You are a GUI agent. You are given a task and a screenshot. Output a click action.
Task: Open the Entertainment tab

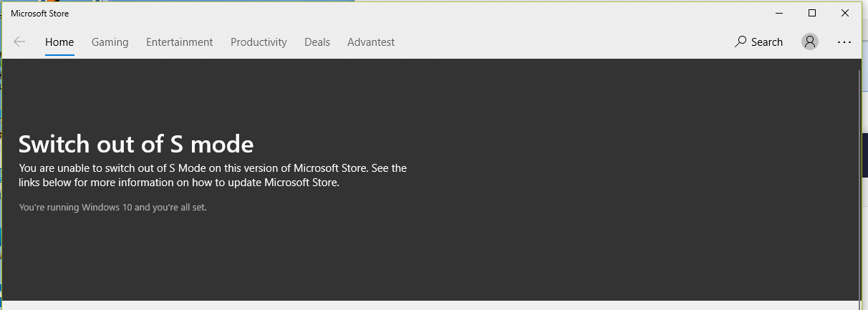point(180,42)
